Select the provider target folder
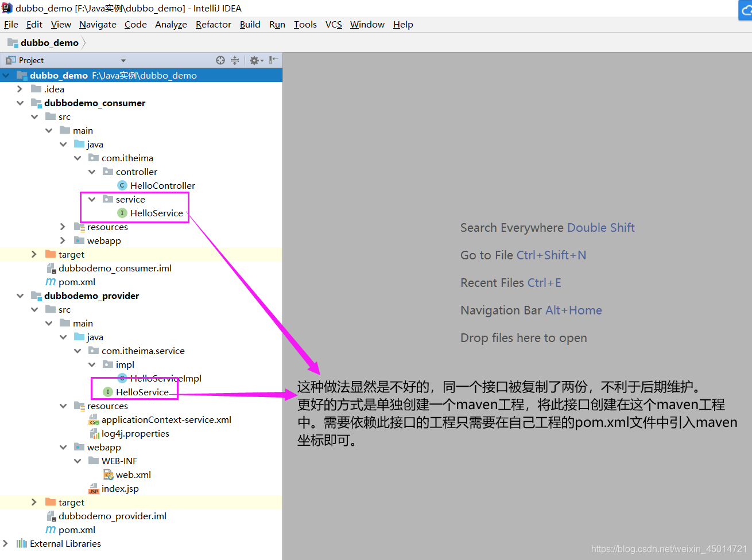 [x=71, y=502]
